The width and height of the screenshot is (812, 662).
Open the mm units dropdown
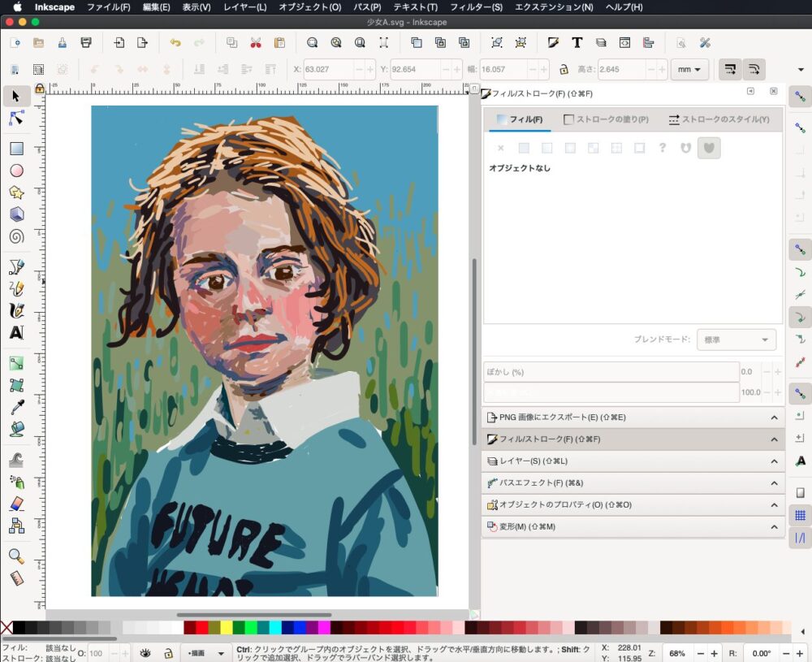(689, 70)
